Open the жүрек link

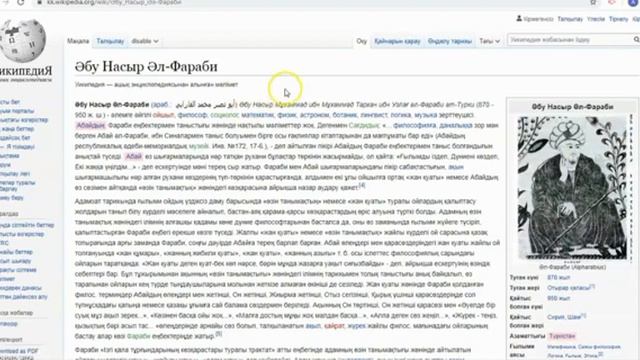[357, 326]
